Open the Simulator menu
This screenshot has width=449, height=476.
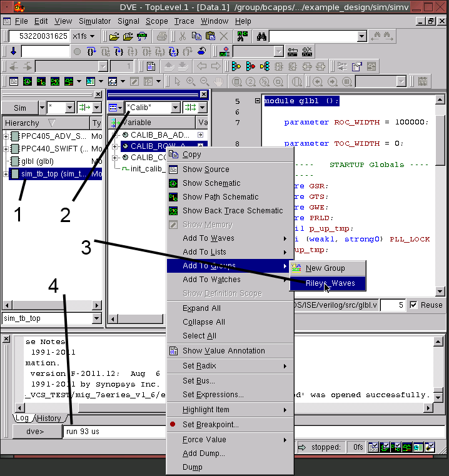tap(94, 21)
